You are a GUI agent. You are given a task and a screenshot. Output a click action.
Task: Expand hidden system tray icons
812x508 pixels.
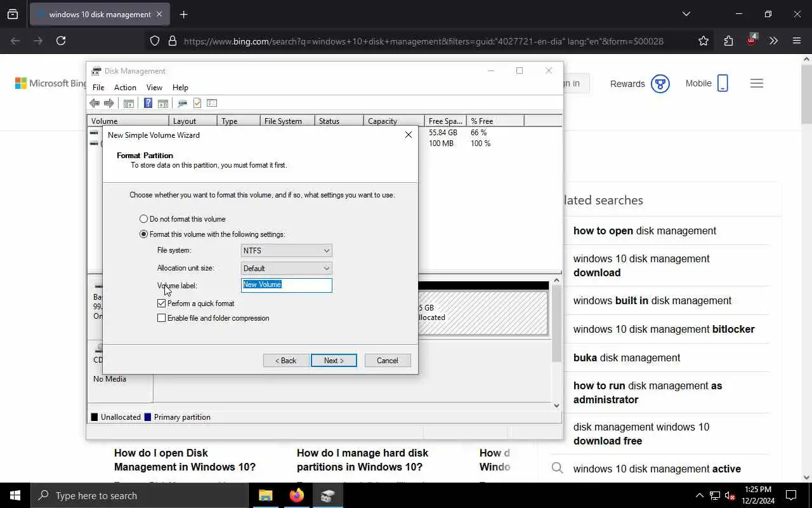click(x=699, y=495)
